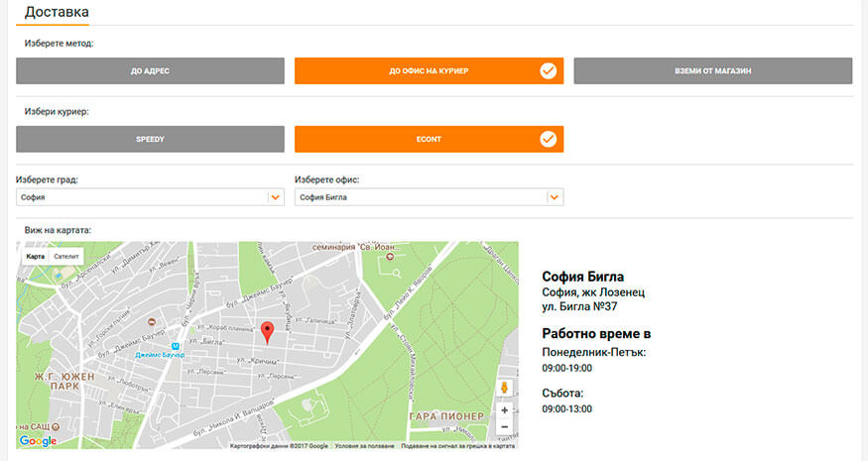Click the ГАРА ПИОНЕР map label
The height and width of the screenshot is (461, 868).
446,416
